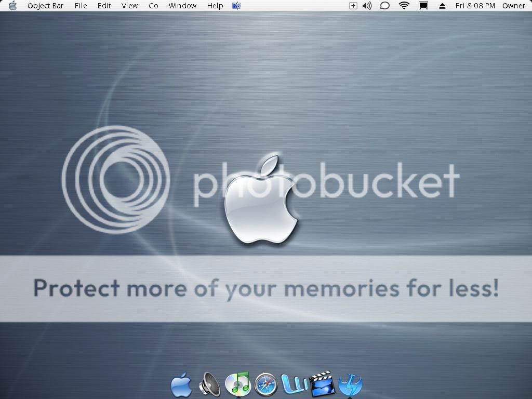Launch Safari compass icon in dock

point(265,385)
